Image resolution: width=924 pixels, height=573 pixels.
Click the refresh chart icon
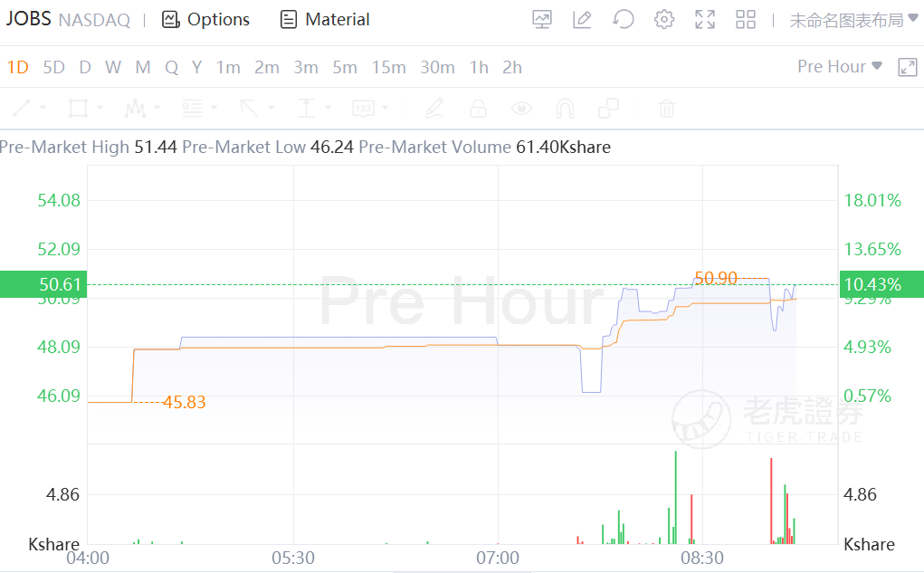click(623, 20)
